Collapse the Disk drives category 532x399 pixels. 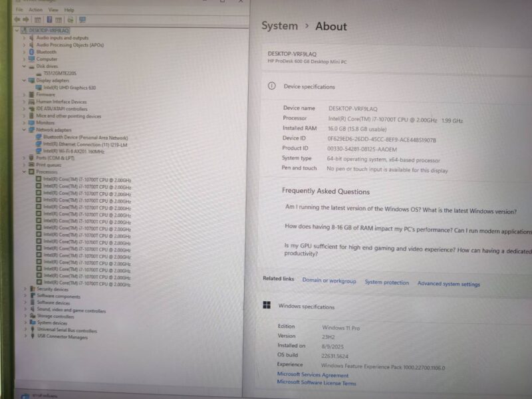pyautogui.click(x=24, y=66)
